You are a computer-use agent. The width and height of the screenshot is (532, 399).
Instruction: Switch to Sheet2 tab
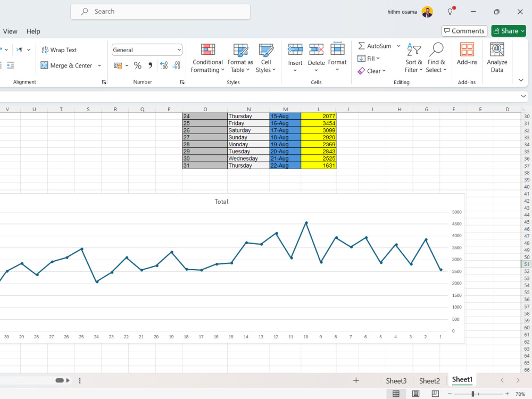click(x=429, y=381)
